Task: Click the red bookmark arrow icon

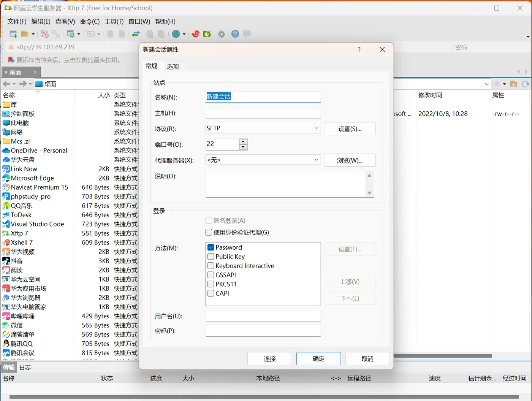Action: tap(11, 60)
